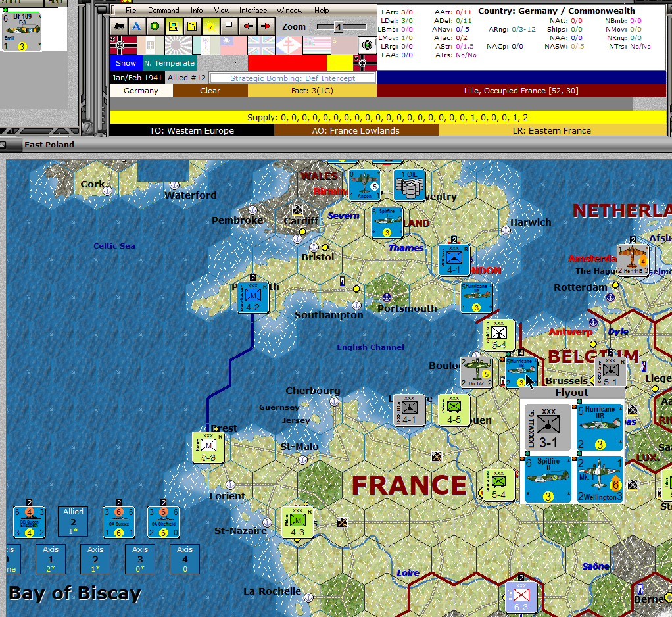The width and height of the screenshot is (672, 617).
Task: Select the gray 5-1 counter at Brussels
Action: [610, 372]
